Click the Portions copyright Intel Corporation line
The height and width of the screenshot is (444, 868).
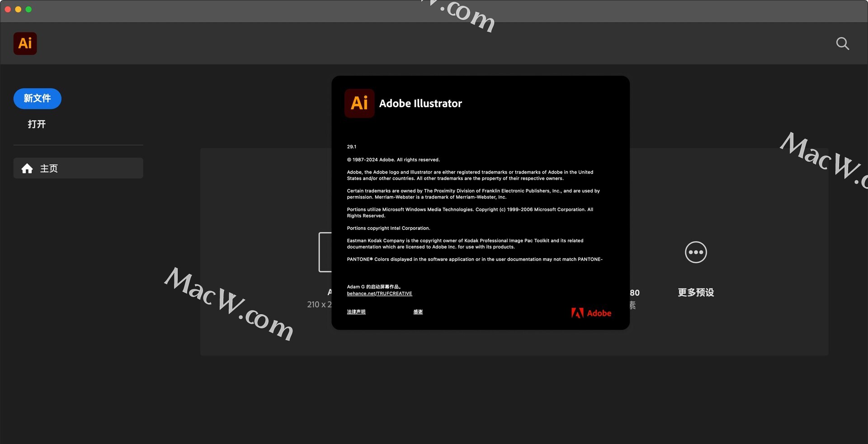click(x=388, y=228)
